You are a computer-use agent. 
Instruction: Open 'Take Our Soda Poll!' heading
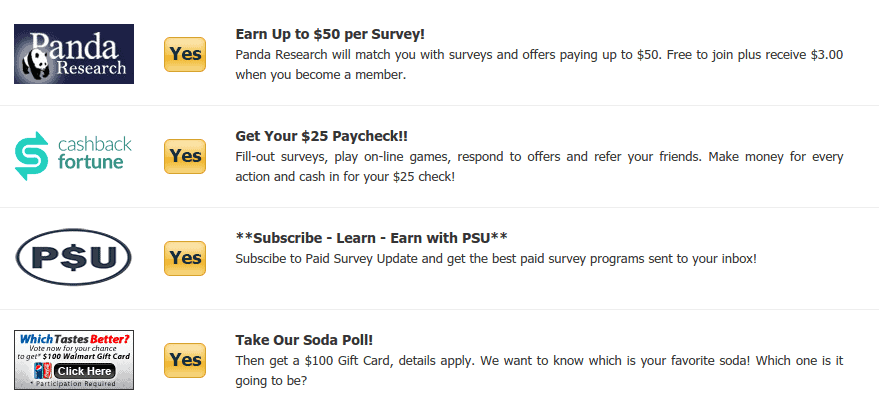click(x=304, y=340)
